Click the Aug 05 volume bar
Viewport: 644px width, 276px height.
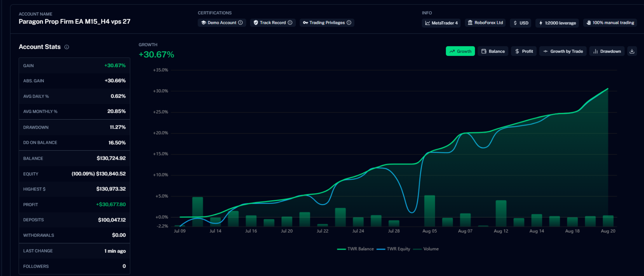pyautogui.click(x=430, y=211)
